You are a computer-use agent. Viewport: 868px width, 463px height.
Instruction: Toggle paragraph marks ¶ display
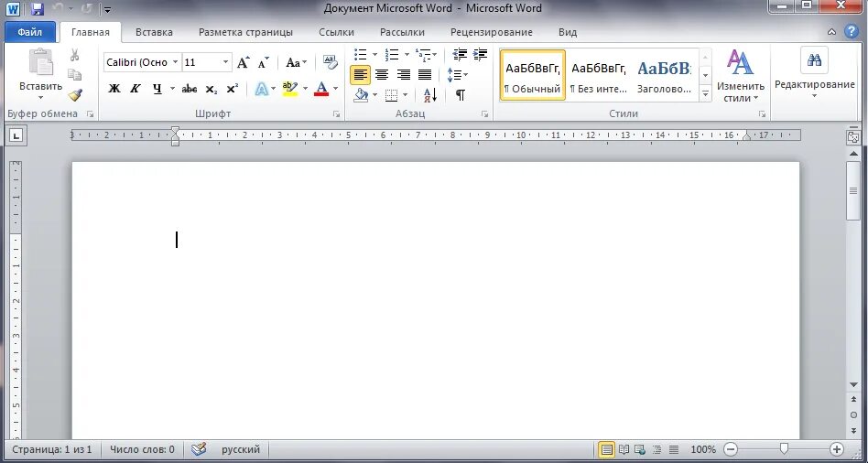460,95
